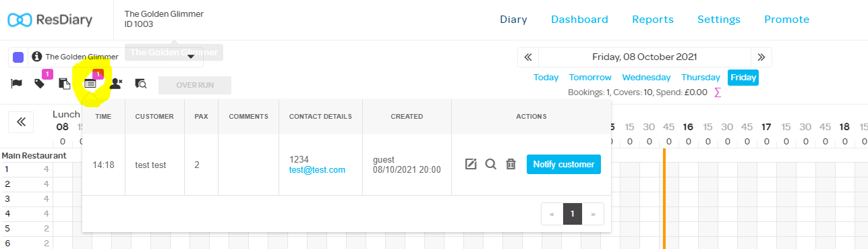Click the test@test.com email link
Image resolution: width=868 pixels, height=249 pixels.
[x=317, y=170]
